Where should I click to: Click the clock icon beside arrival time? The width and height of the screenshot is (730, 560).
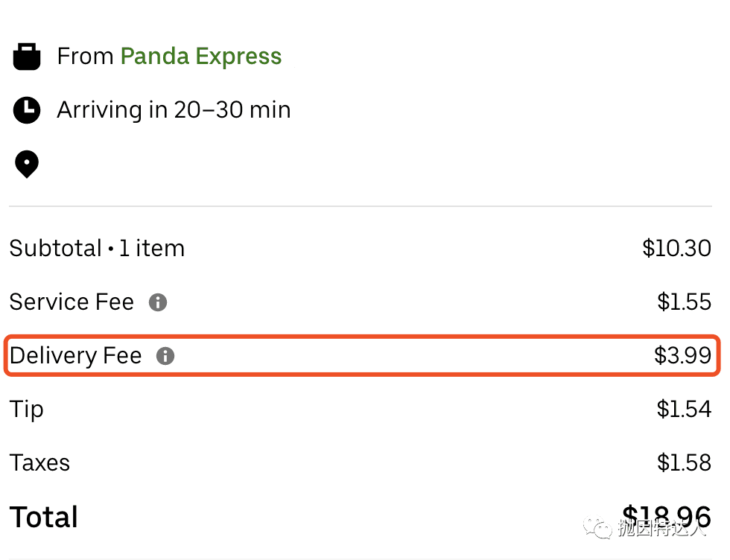[27, 110]
